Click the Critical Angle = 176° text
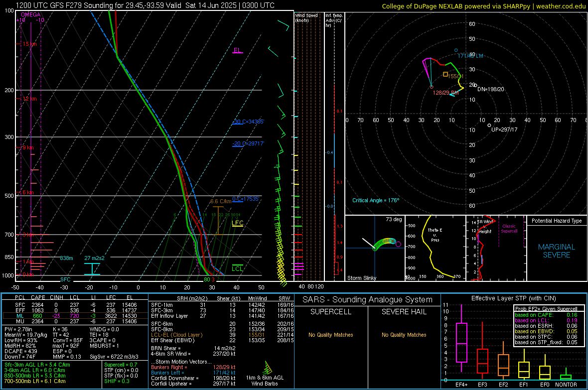588x390 pixels. (376, 200)
